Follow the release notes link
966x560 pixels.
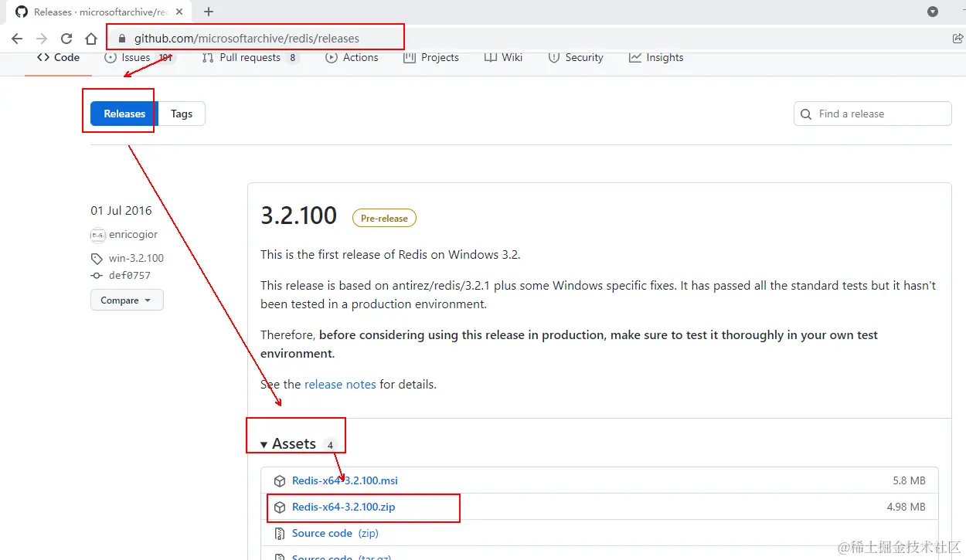[x=340, y=384]
